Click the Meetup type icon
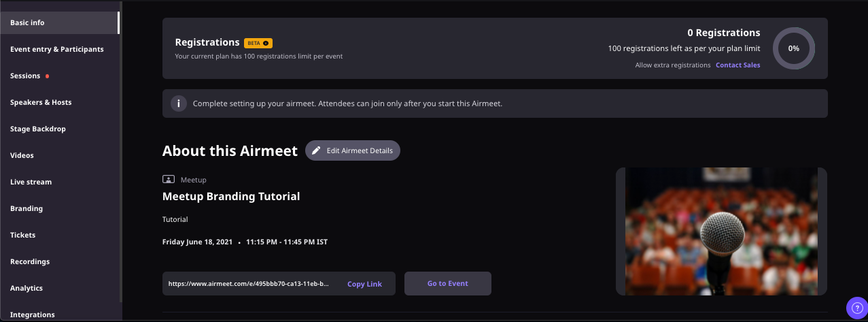 pos(169,180)
